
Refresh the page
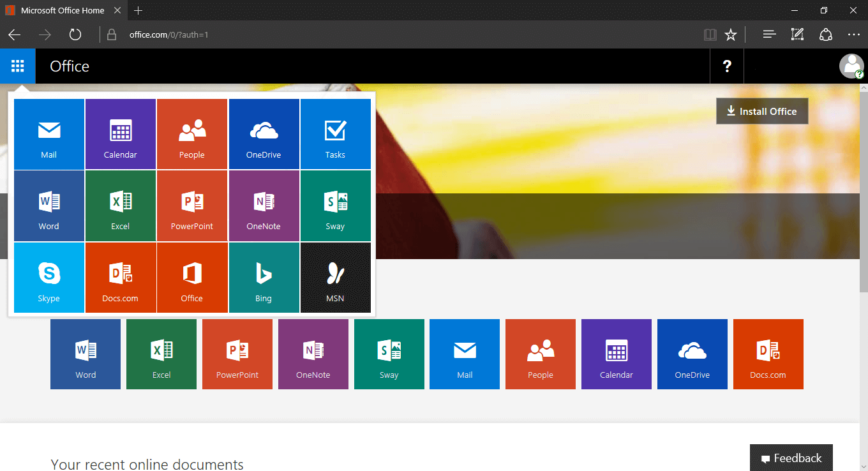pyautogui.click(x=75, y=34)
